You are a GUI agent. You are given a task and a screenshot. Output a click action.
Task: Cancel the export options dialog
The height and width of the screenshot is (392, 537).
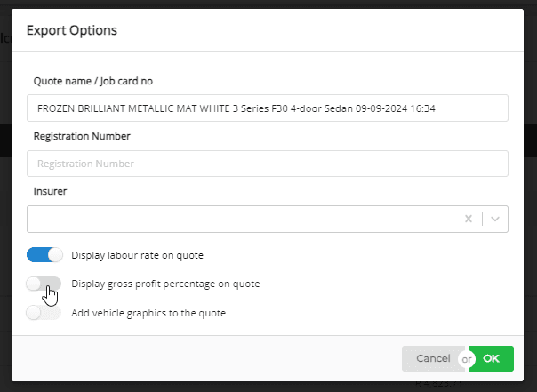click(432, 358)
